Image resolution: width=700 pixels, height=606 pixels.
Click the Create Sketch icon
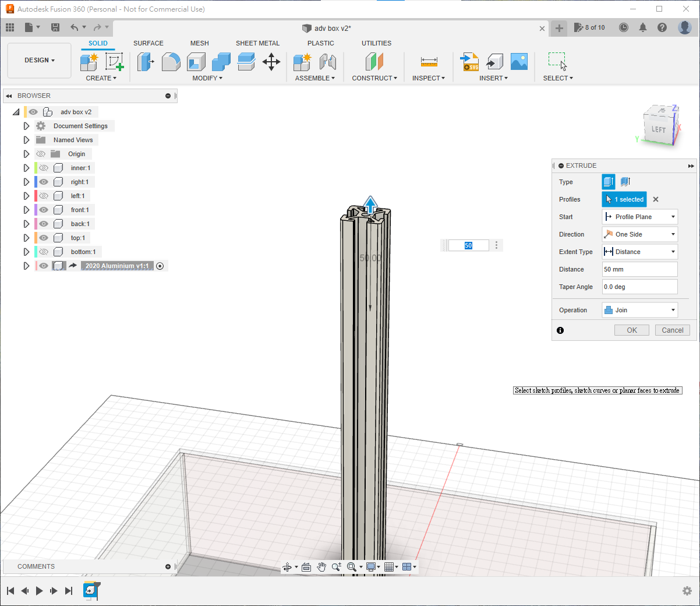114,62
